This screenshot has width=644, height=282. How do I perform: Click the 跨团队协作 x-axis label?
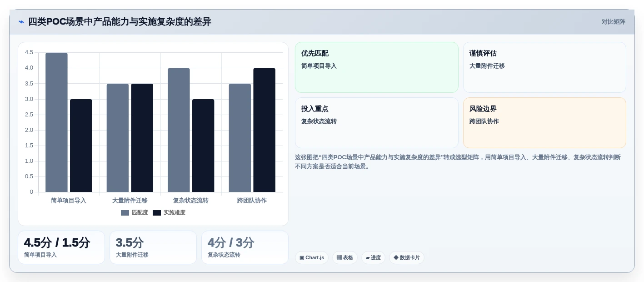click(x=252, y=201)
